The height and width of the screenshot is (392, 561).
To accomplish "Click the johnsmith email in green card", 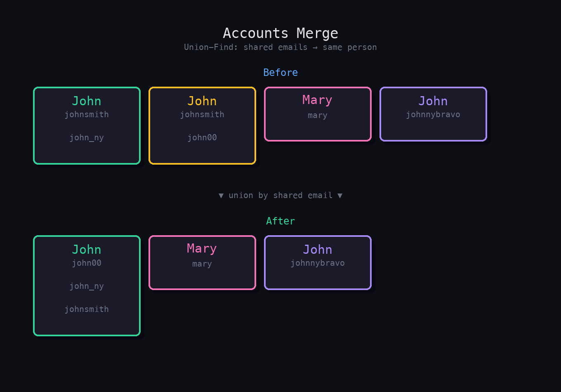I will point(87,114).
